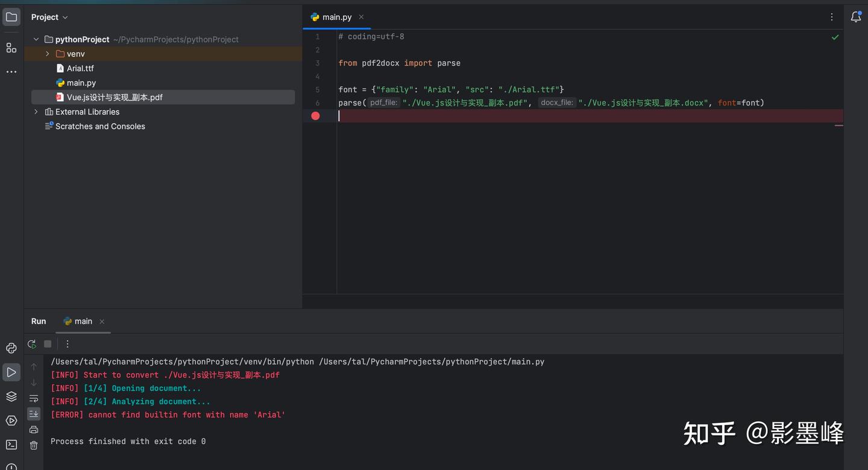Open the Python Packages layers icon
Viewport: 868px width, 470px height.
pos(11,396)
